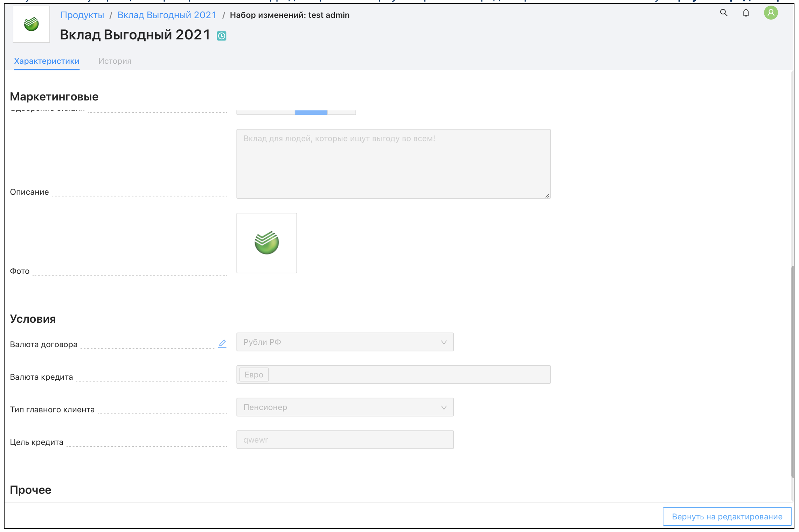
Task: Click the Евро tag in Валюта кредита
Action: 253,374
